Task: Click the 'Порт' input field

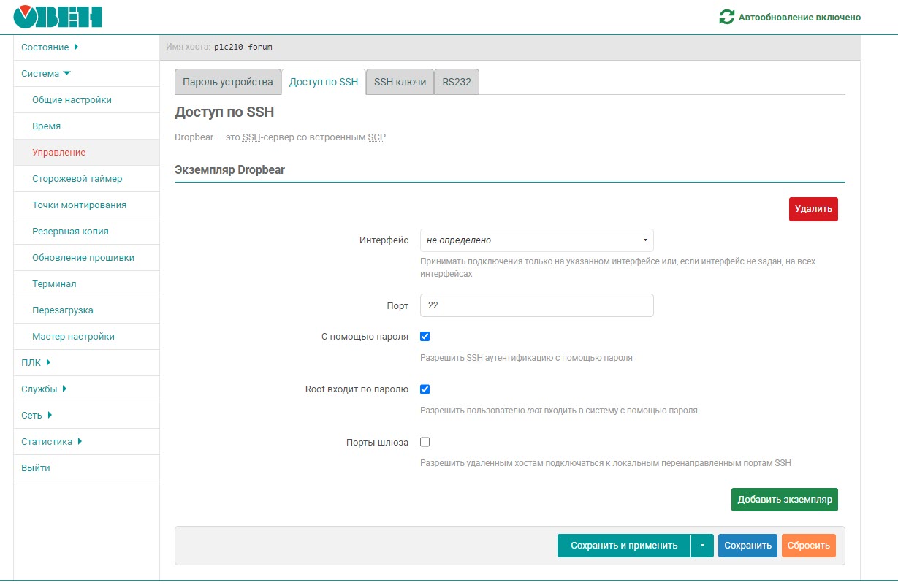Action: (x=536, y=305)
